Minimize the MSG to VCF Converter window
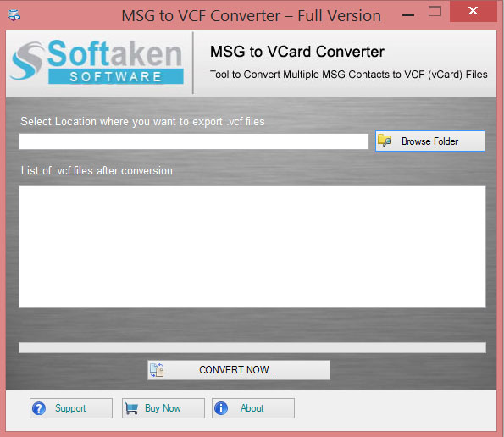504x437 pixels. click(x=408, y=14)
